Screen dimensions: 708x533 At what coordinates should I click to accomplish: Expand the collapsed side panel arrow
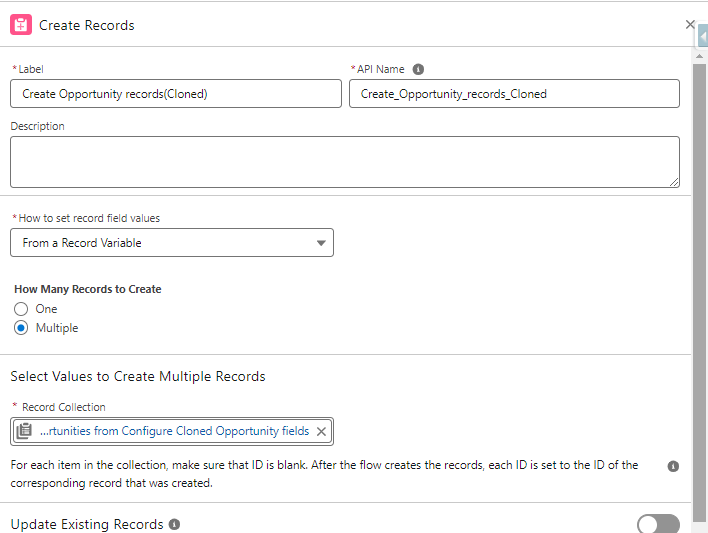click(x=703, y=37)
